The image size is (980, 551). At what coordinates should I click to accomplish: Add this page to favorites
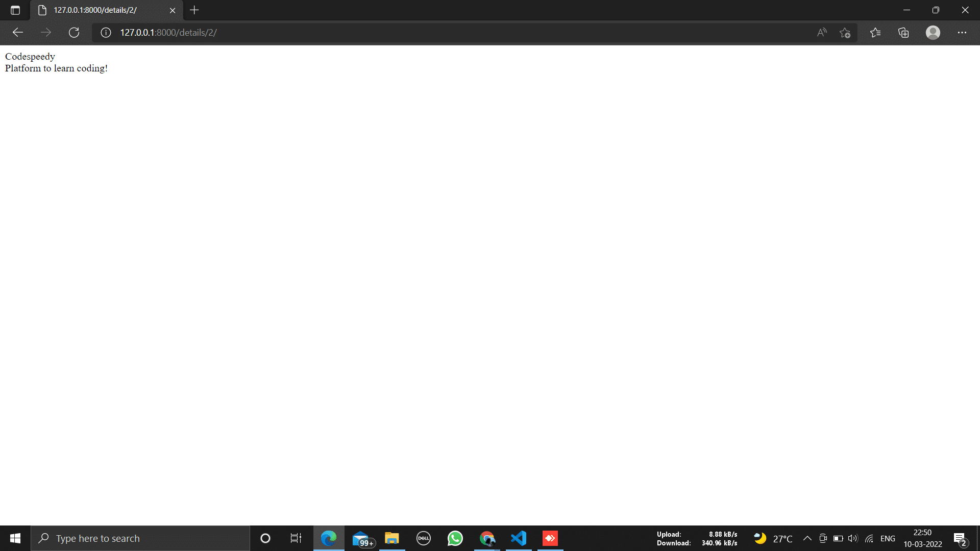(845, 33)
